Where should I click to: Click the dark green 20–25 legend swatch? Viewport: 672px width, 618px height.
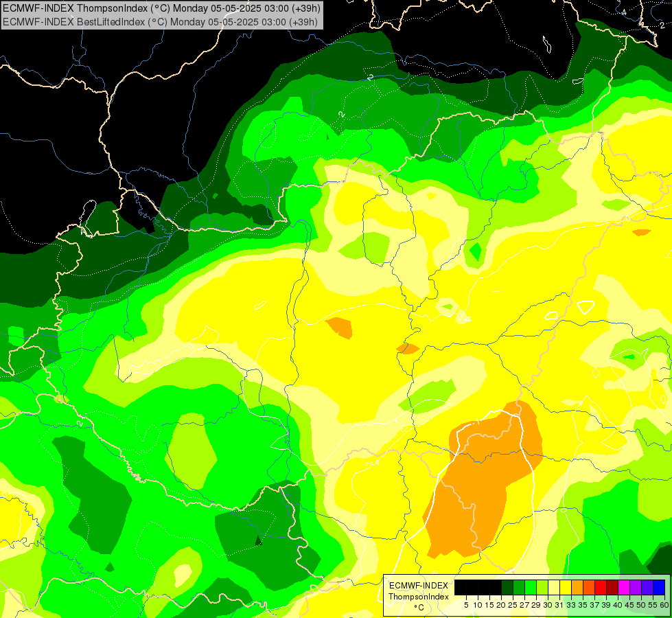click(507, 587)
